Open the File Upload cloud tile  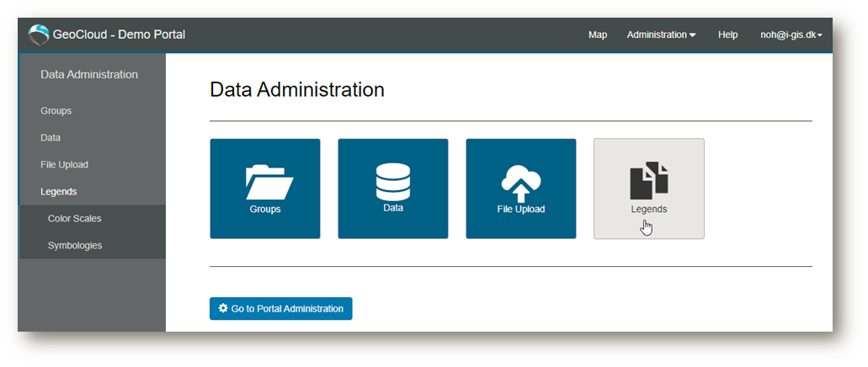(x=521, y=189)
